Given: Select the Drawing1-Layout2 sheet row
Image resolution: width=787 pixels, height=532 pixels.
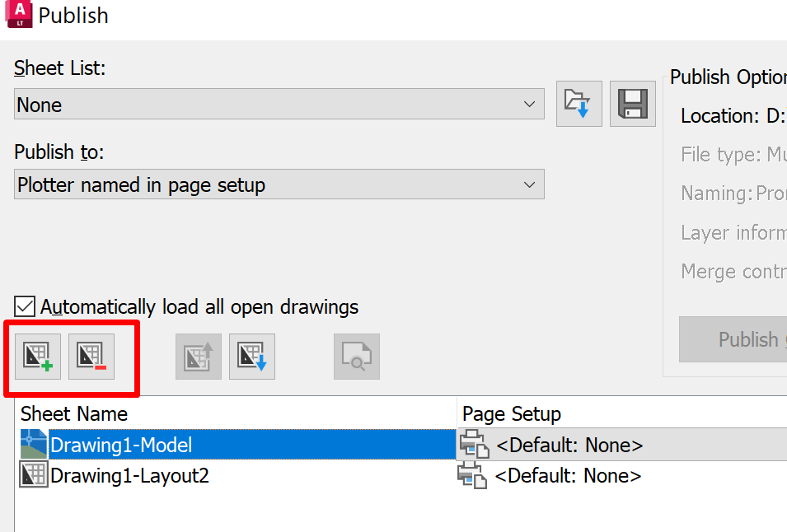Looking at the screenshot, I should pos(247,475).
